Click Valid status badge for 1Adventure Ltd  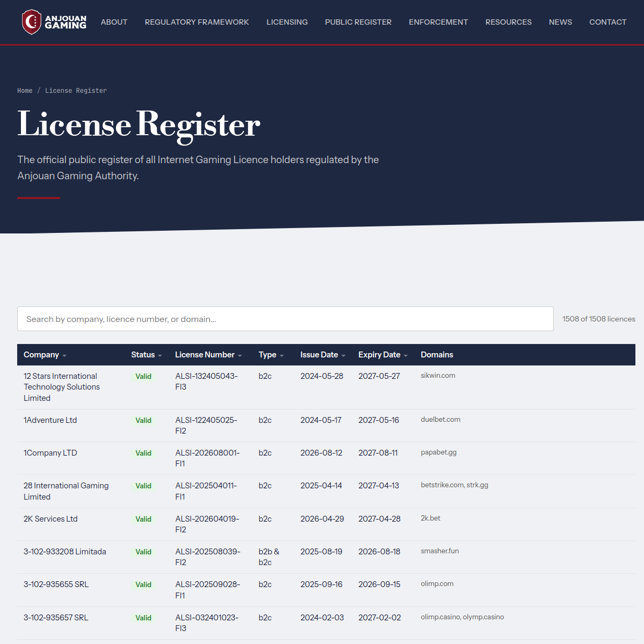tap(143, 420)
